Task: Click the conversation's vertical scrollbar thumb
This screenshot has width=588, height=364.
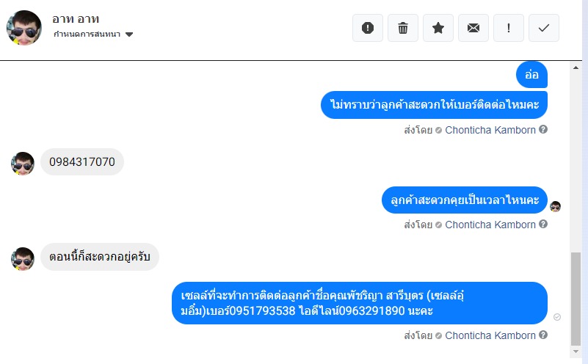Action: click(x=576, y=299)
